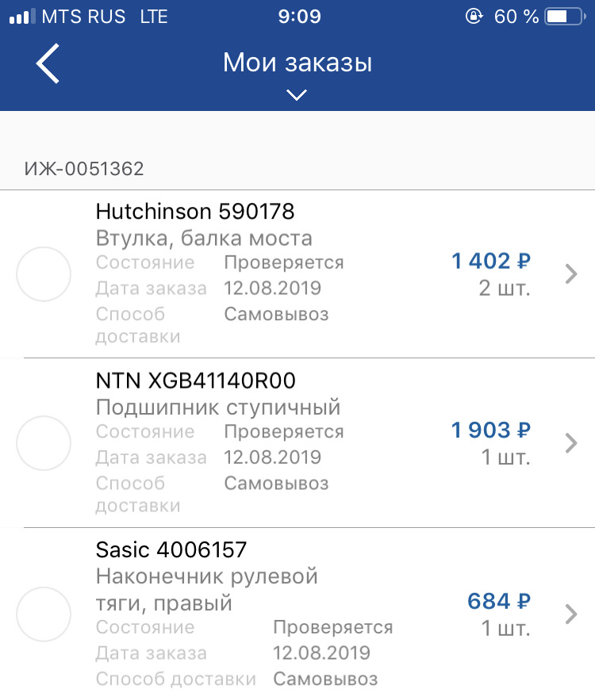Viewport: 595px width, 700px height.
Task: Select the Hutchinson 590178 order circle
Action: point(44,274)
